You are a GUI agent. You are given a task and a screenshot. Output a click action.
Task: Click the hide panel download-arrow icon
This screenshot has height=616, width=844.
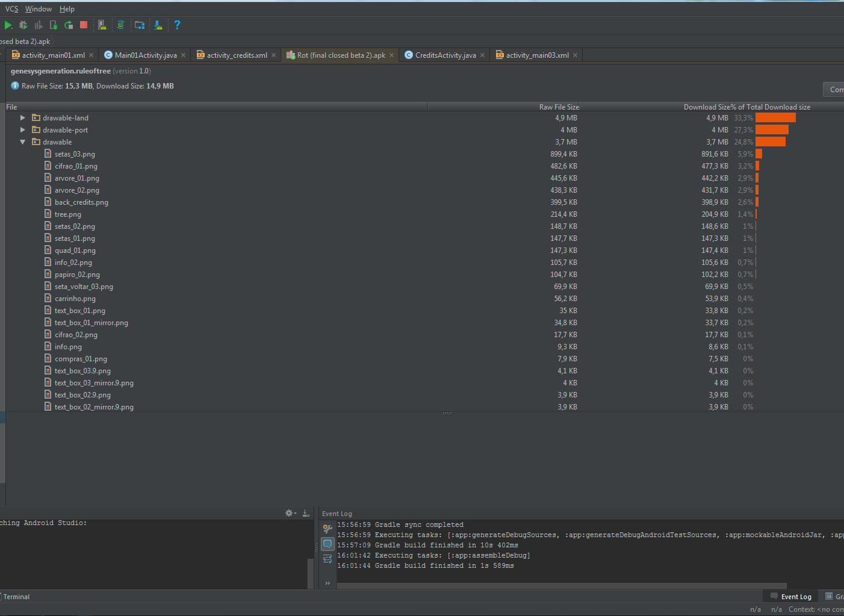306,513
